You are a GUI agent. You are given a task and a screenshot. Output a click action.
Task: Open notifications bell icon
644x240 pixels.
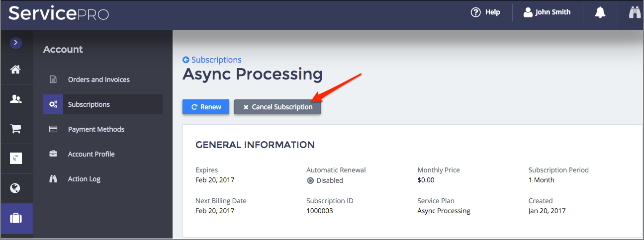600,13
